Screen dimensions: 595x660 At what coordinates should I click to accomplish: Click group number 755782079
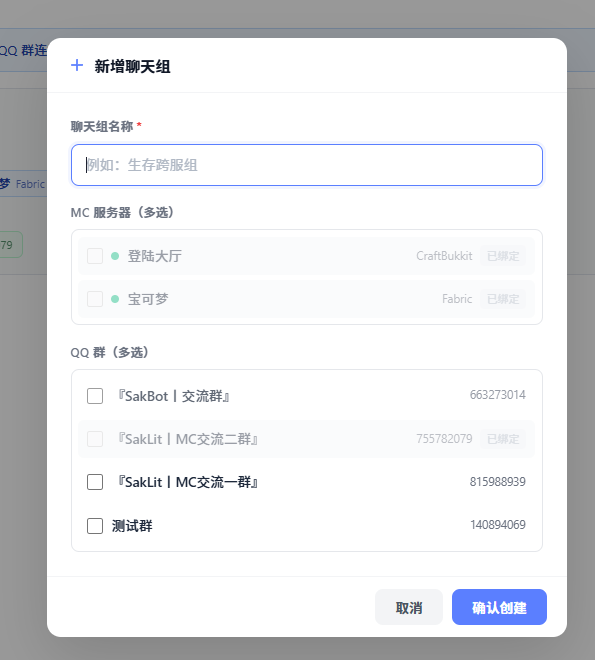point(444,439)
